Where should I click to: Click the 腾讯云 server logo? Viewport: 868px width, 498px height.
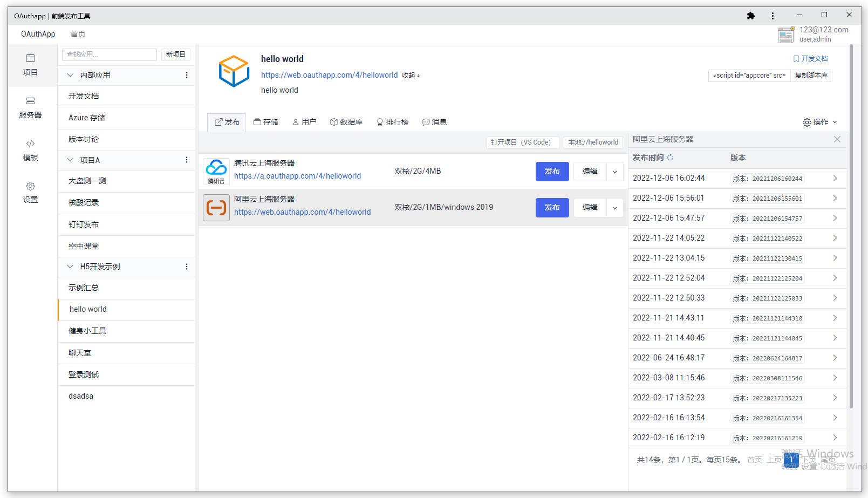pyautogui.click(x=216, y=171)
